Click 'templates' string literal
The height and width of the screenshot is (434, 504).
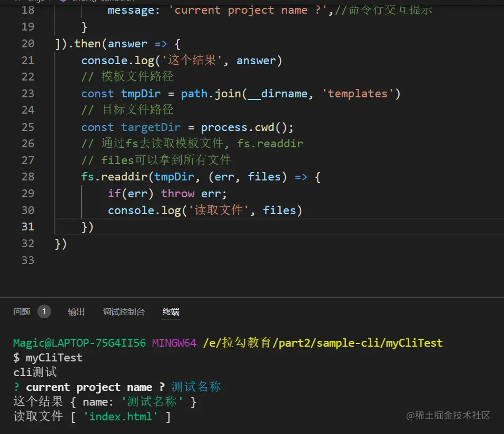click(x=358, y=94)
